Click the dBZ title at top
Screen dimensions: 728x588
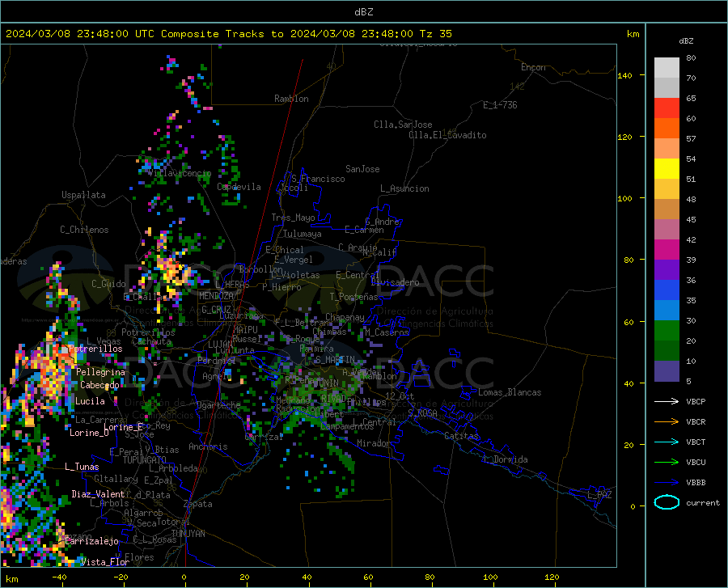(363, 12)
